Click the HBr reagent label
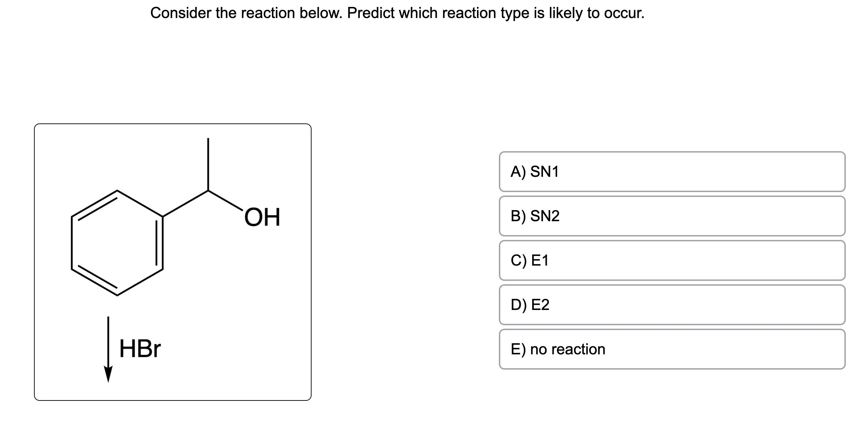868x423 pixels. click(140, 349)
